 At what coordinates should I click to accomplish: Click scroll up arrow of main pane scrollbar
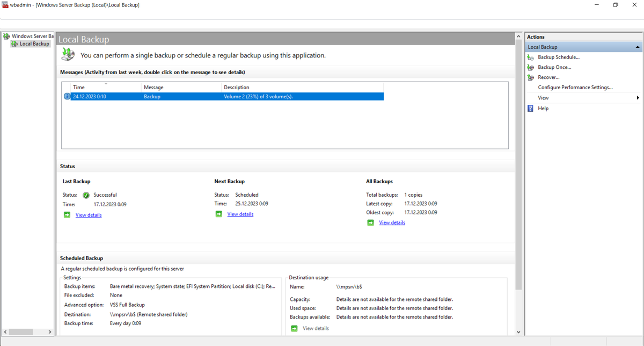click(518, 36)
